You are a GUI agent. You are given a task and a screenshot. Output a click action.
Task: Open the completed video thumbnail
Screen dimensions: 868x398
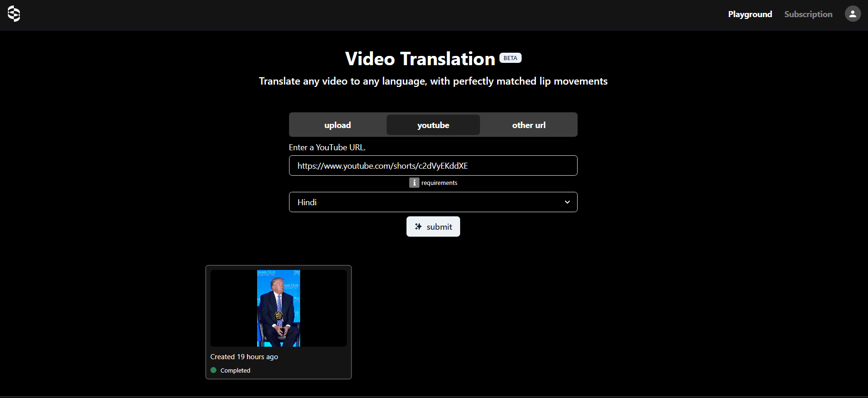(x=278, y=308)
